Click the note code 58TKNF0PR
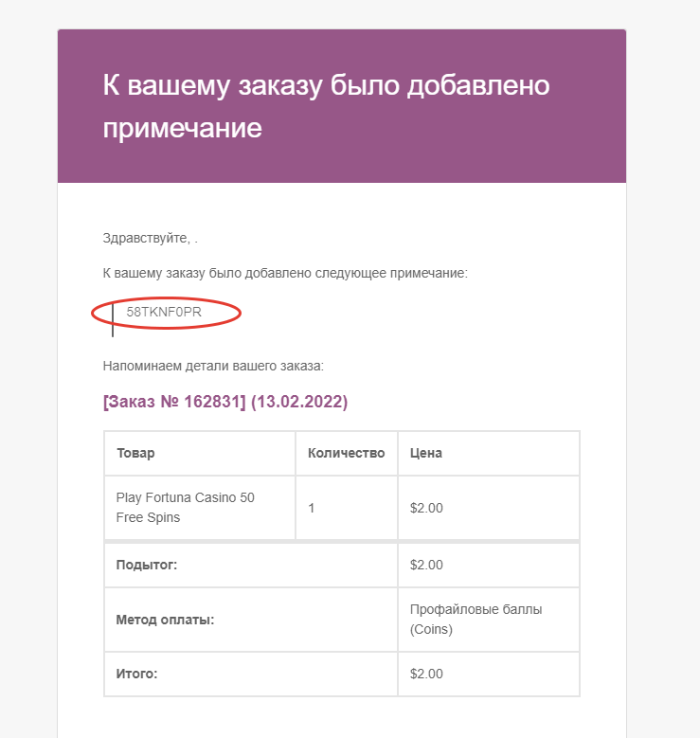Screen dimensions: 700x738 pos(165,312)
